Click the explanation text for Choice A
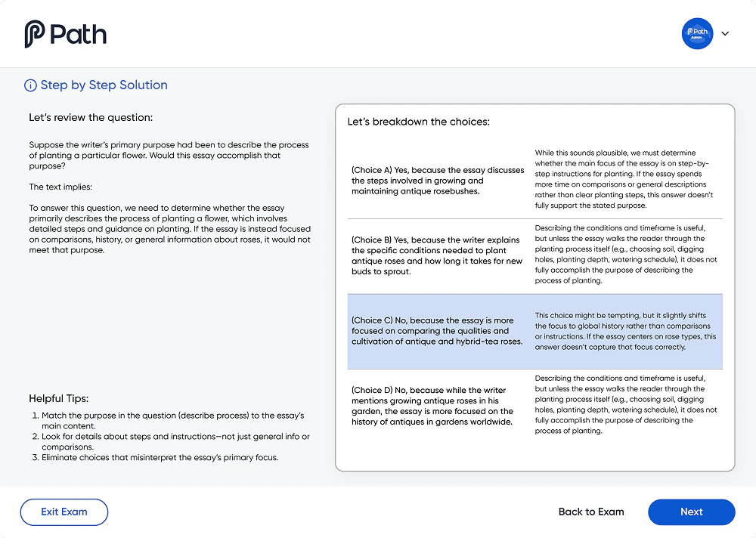 click(624, 179)
